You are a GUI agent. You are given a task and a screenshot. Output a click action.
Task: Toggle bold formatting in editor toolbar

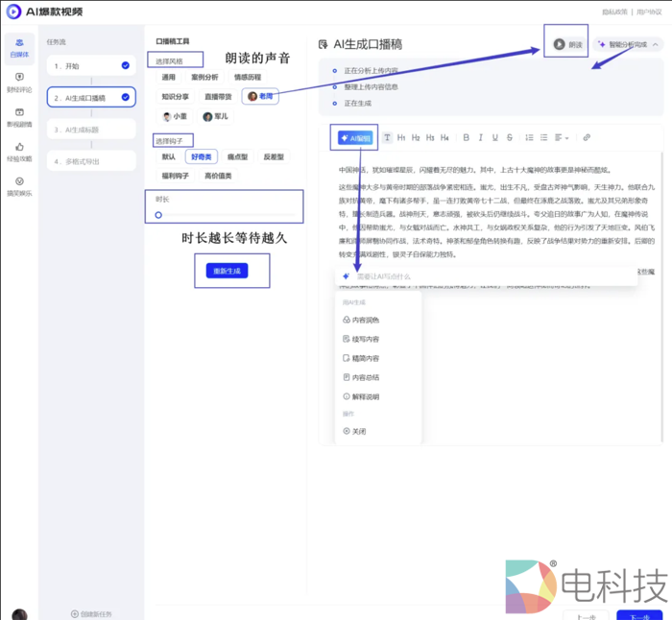point(467,137)
